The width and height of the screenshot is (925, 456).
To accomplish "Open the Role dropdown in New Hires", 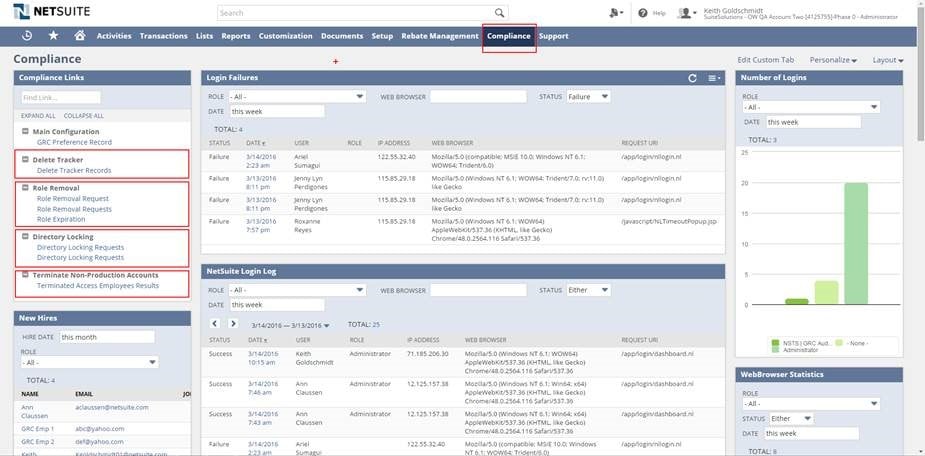I will (x=90, y=362).
